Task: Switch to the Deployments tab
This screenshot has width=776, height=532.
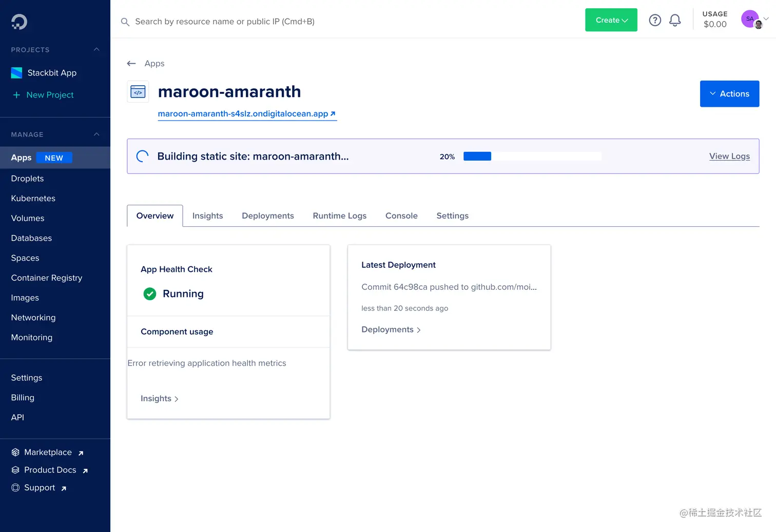Action: pos(267,215)
